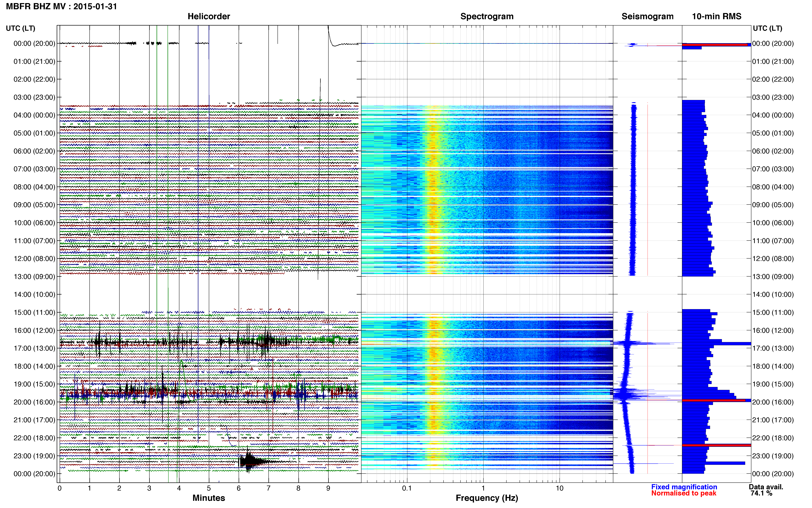This screenshot has height=508, width=812.
Task: Click the title 'MBFR BHZ MV : 2015-01-31'
Action: 61,6
